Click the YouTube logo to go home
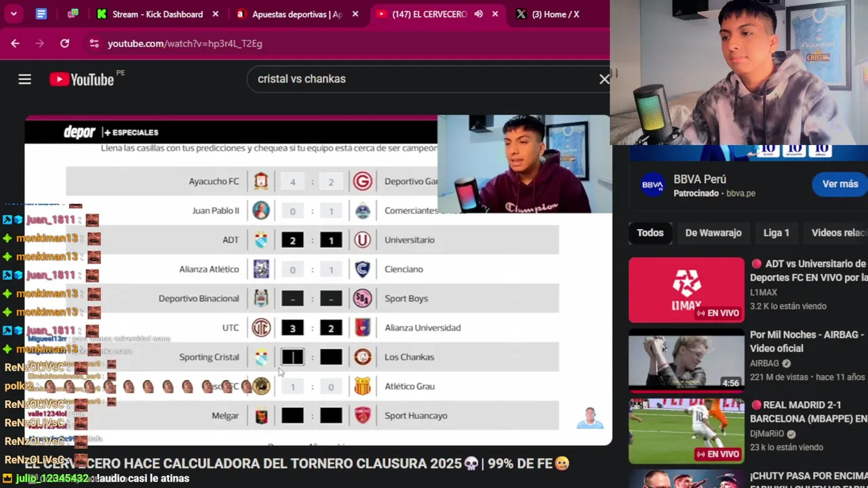This screenshot has height=488, width=868. (x=81, y=79)
